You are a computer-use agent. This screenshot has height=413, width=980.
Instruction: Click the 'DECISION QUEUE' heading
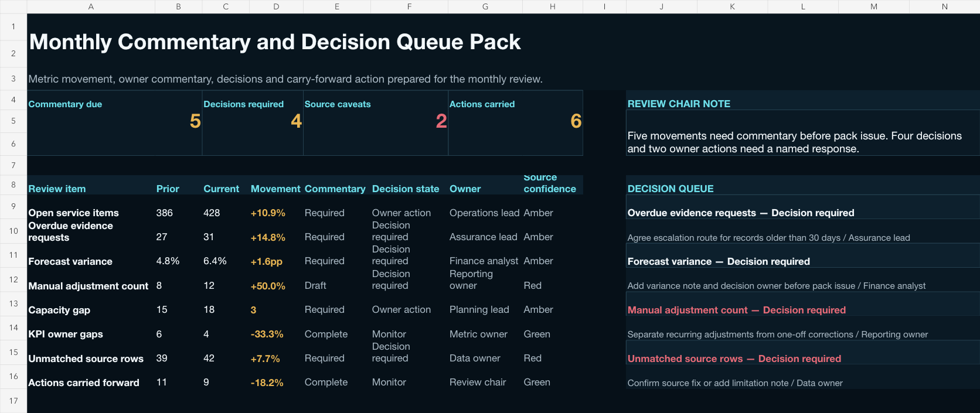(671, 189)
